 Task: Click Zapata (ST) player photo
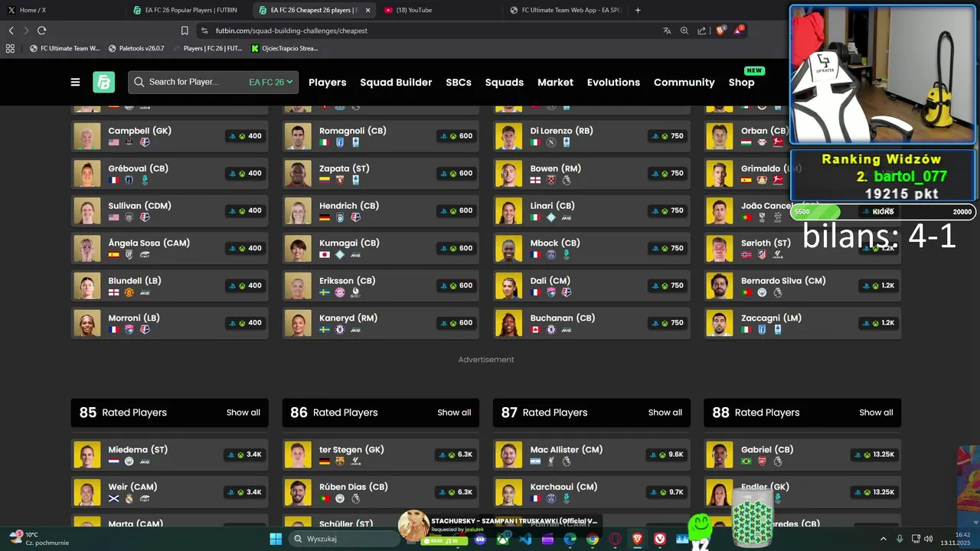tap(298, 174)
